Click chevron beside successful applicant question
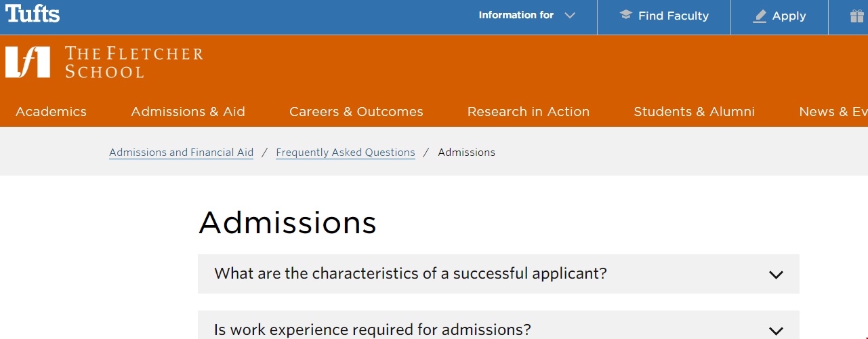868x339 pixels. point(776,275)
